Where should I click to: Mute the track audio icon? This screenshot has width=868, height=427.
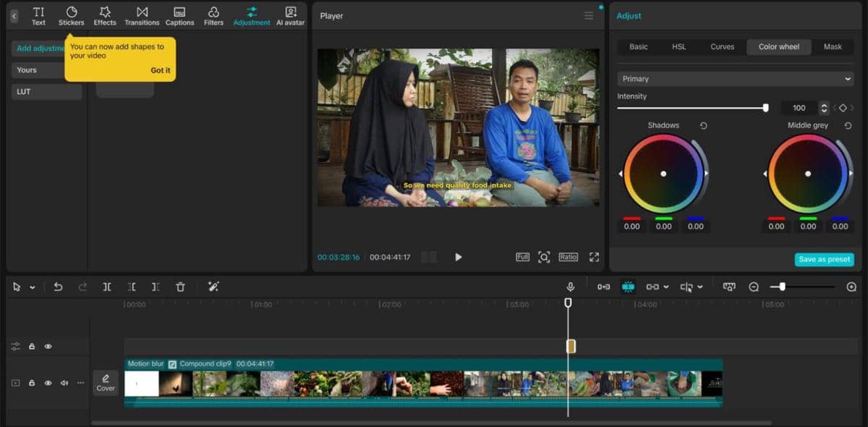coord(64,383)
